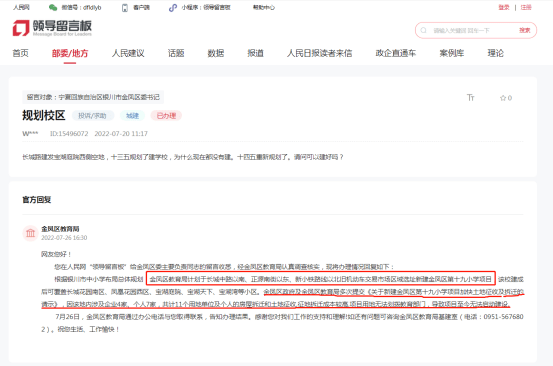The width and height of the screenshot is (553, 366).
Task: Click the 城建 category tag
Action: click(132, 116)
